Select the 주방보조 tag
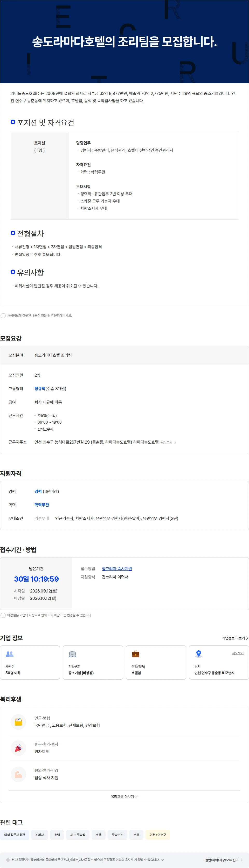This screenshot has width=249, height=868. (117, 835)
